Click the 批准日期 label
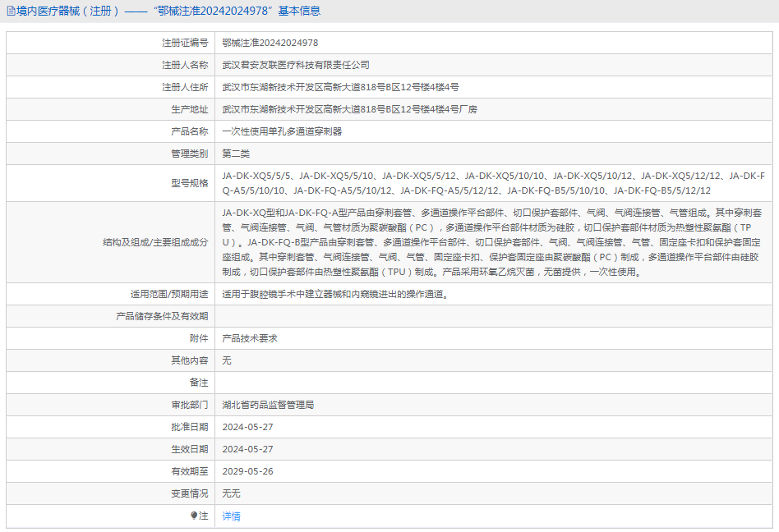This screenshot has height=532, width=779. pyautogui.click(x=189, y=427)
